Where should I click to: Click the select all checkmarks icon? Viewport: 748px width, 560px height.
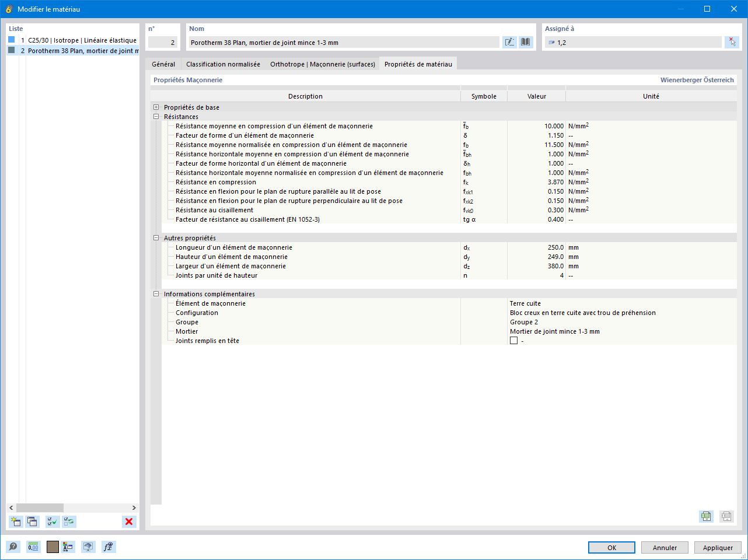click(53, 521)
